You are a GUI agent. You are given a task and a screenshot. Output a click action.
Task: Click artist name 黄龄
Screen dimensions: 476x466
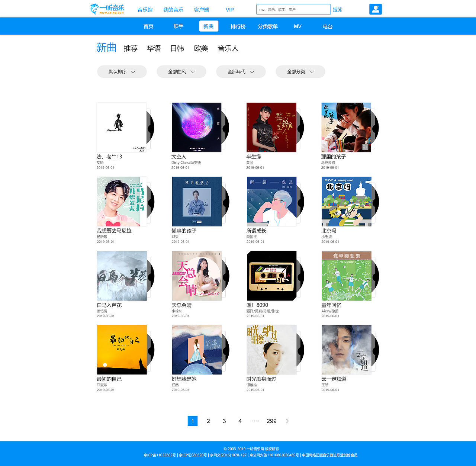[250, 163]
